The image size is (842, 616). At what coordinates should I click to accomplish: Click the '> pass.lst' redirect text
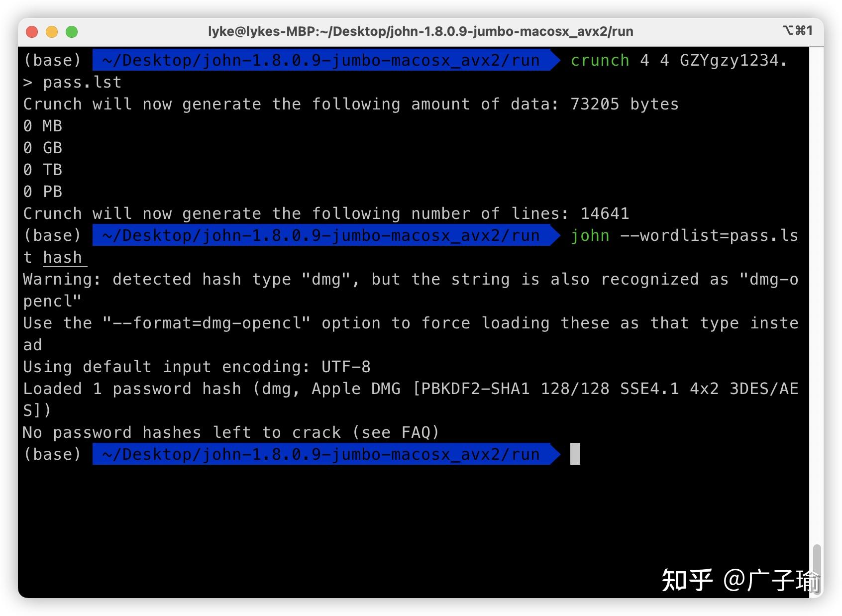point(72,82)
